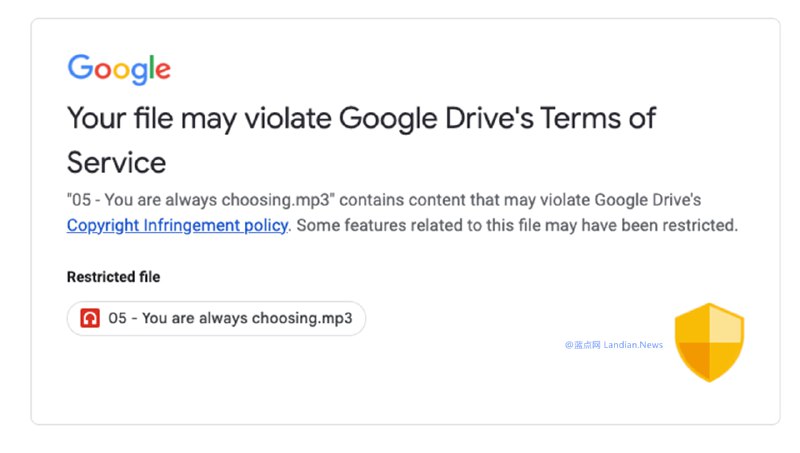Open the Copyright Infringement policy link

177,225
